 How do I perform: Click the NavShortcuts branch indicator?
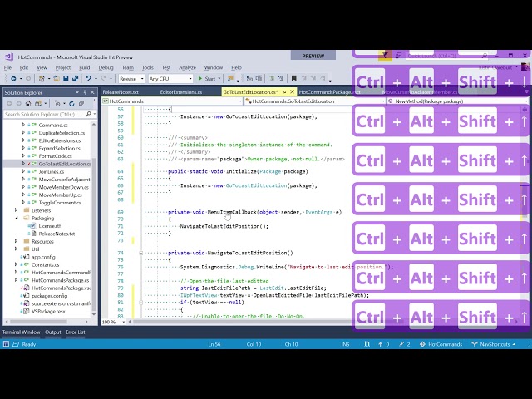(x=494, y=344)
